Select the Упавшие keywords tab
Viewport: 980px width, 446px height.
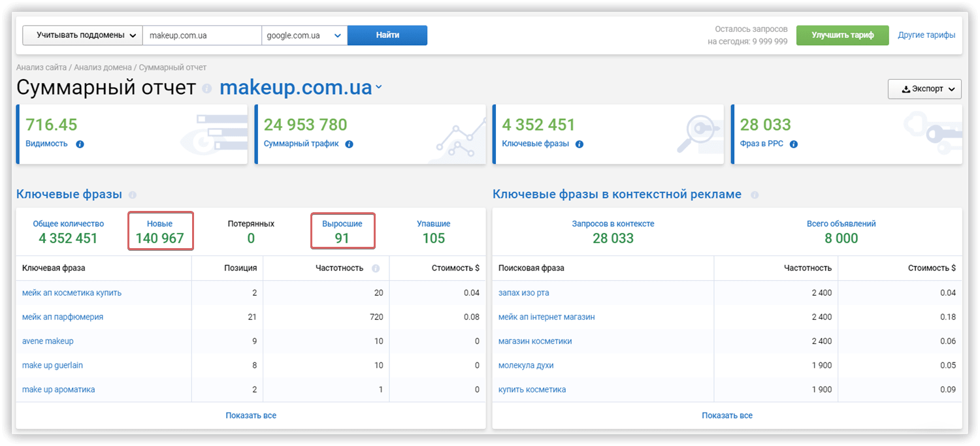434,232
